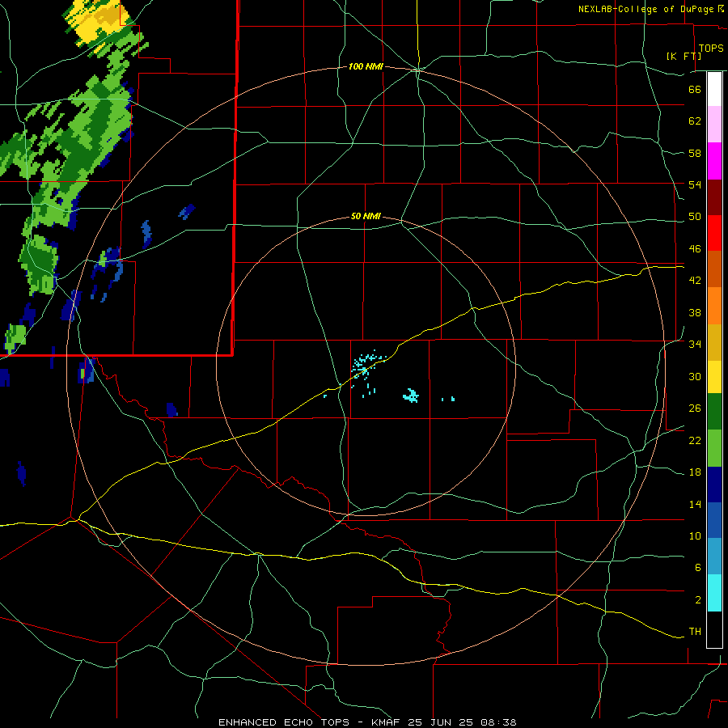Click the navy blue legend band
Image resolution: width=728 pixels, height=728 pixels.
[714, 485]
